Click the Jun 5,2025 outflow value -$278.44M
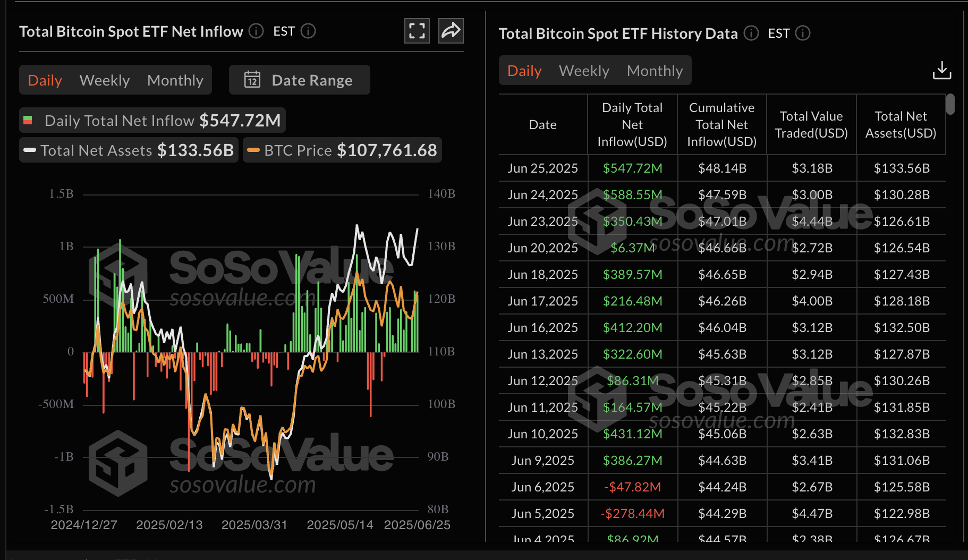 (x=632, y=513)
